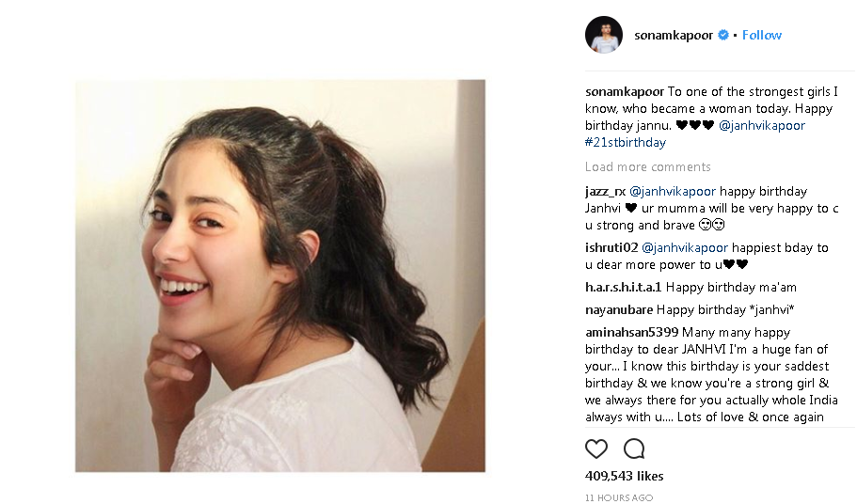This screenshot has height=504, width=857.
Task: Visit h.a.r.s.h.i.t.a.1 commenter profile
Action: coord(623,287)
